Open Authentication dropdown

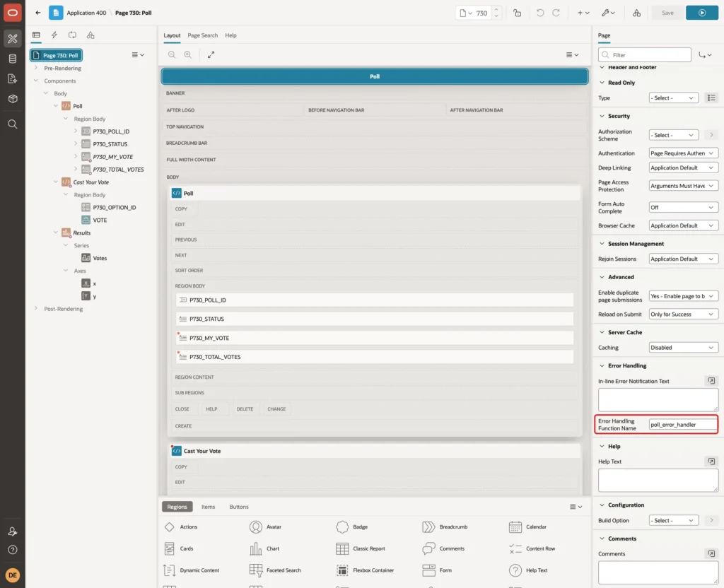683,153
